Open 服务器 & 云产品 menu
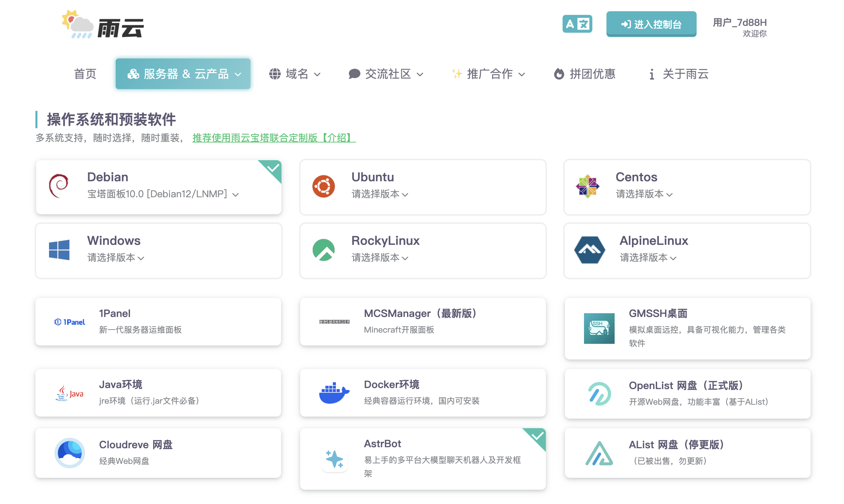This screenshot has height=504, width=844. click(183, 74)
